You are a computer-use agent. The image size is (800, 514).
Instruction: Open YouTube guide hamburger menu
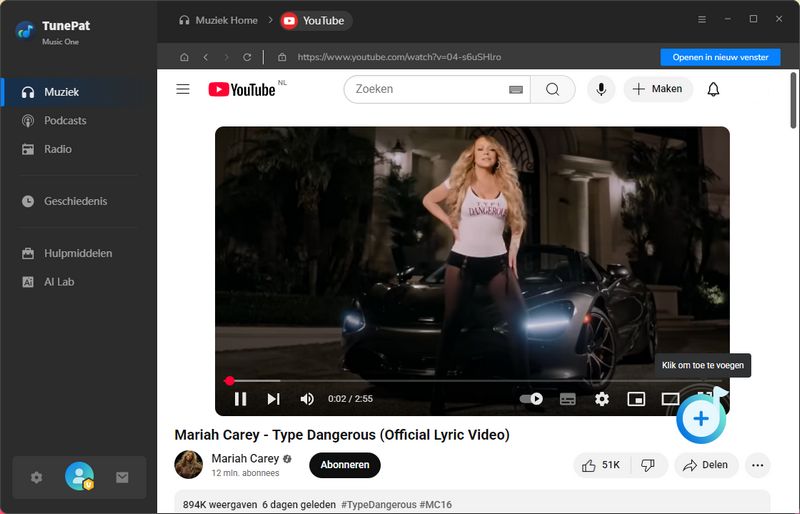click(x=183, y=89)
